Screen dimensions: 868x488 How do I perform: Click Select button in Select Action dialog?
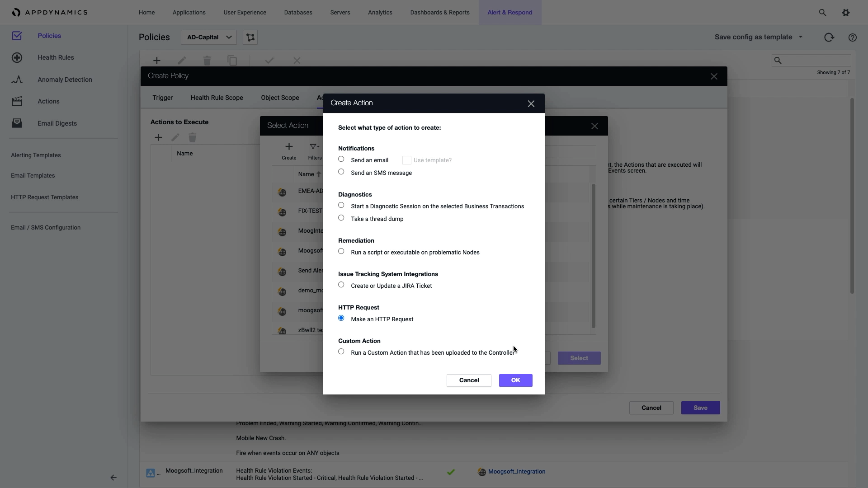coord(579,358)
